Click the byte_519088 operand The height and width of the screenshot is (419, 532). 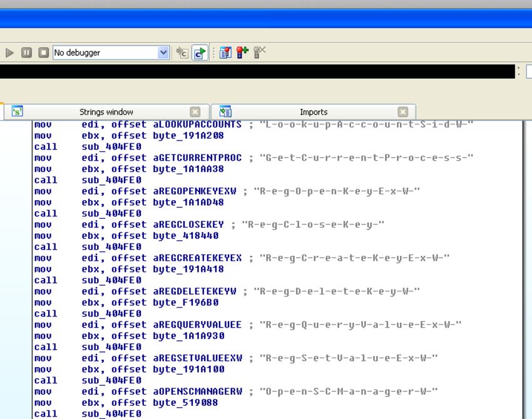click(185, 403)
